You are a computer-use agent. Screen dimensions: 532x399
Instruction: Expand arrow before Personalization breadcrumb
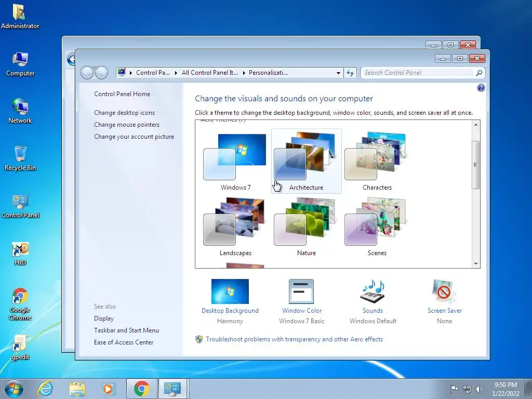tap(244, 73)
